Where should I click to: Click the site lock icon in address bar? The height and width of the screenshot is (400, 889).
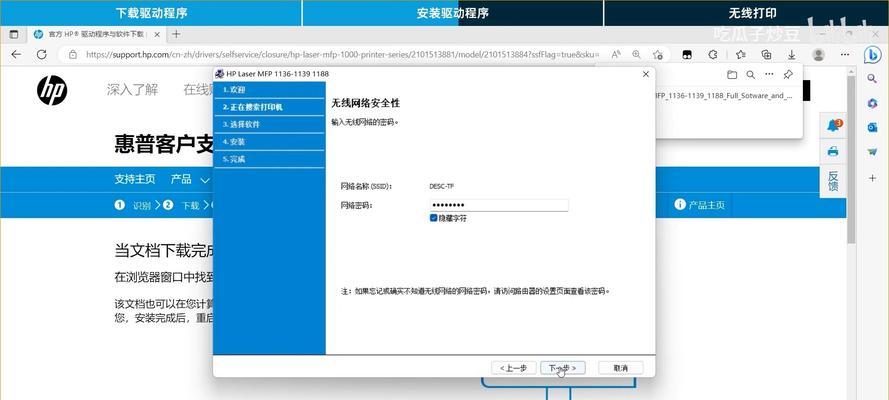tap(73, 55)
